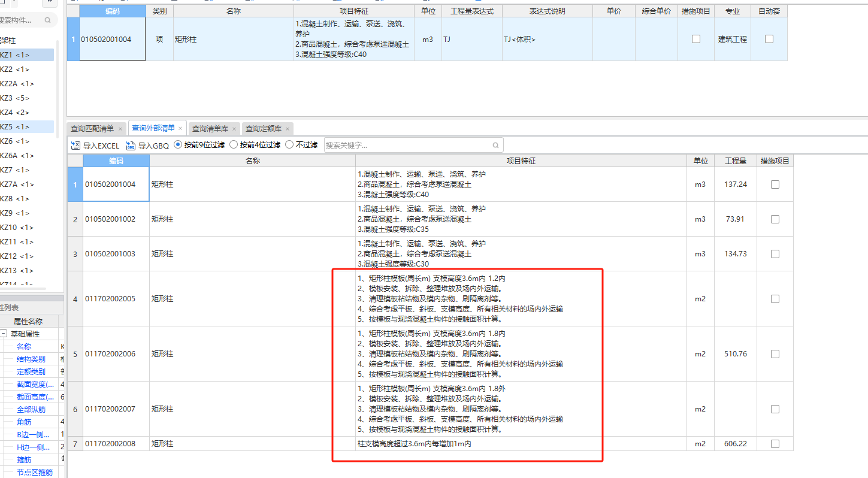Click the 项目特征 header in top table
The image size is (868, 478).
pyautogui.click(x=353, y=11)
